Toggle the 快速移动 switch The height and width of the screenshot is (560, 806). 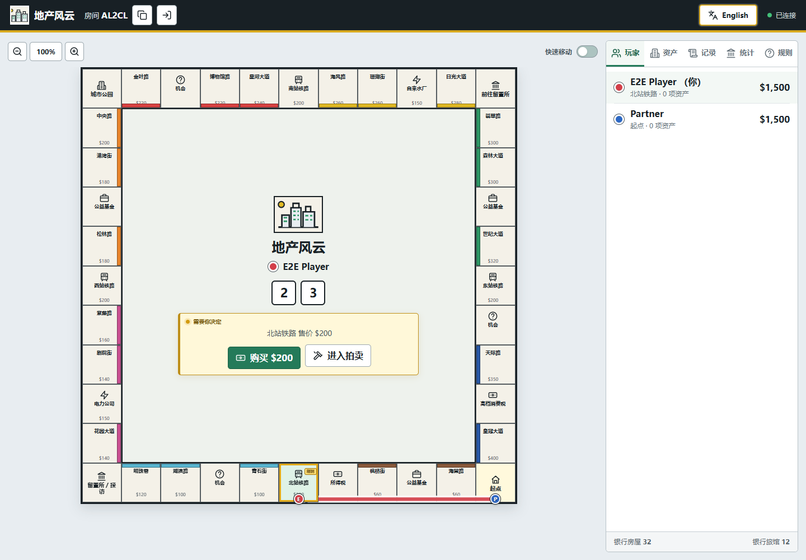click(587, 51)
